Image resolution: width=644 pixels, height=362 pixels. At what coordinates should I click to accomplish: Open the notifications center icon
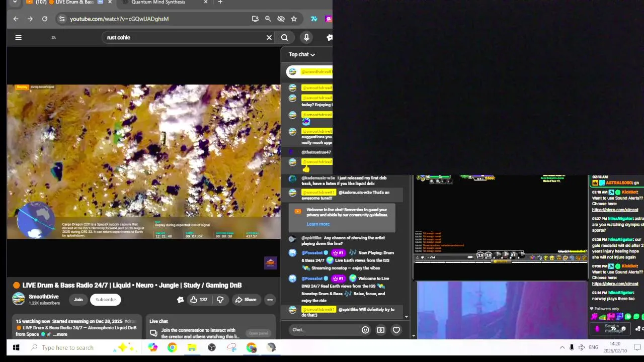point(637,347)
